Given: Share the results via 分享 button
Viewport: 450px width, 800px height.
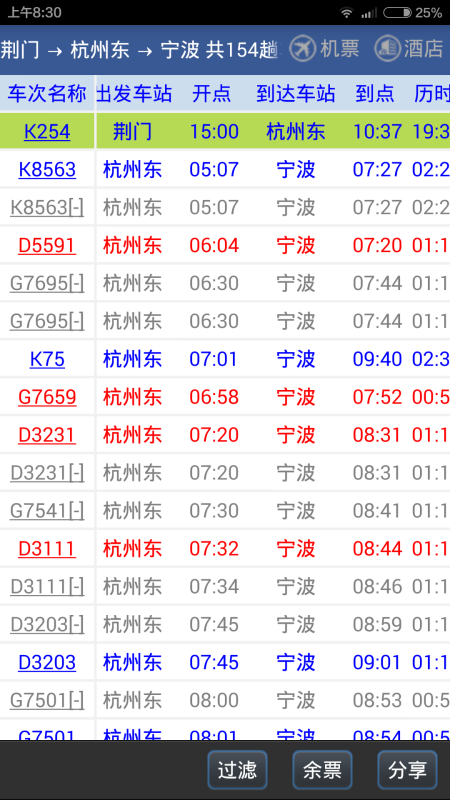Looking at the screenshot, I should pos(407,770).
